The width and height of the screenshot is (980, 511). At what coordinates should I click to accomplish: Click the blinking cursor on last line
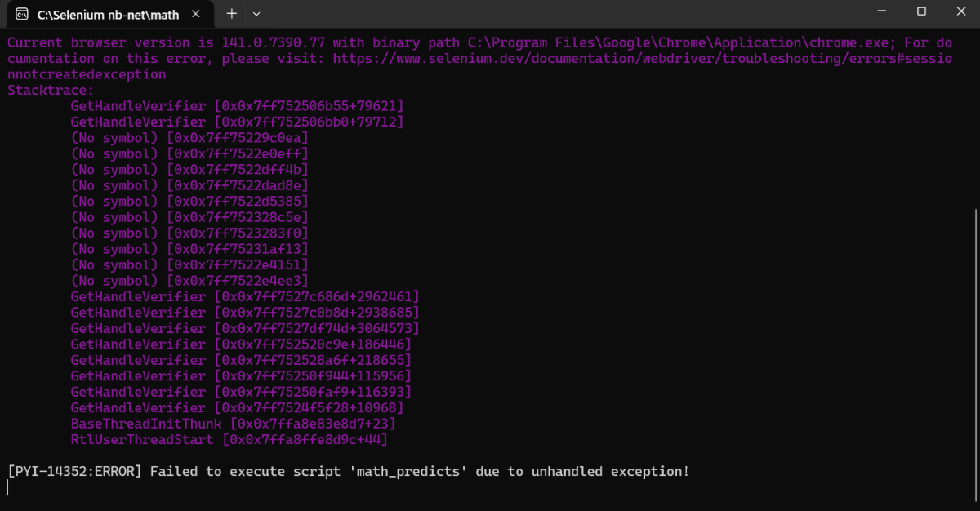coord(8,488)
